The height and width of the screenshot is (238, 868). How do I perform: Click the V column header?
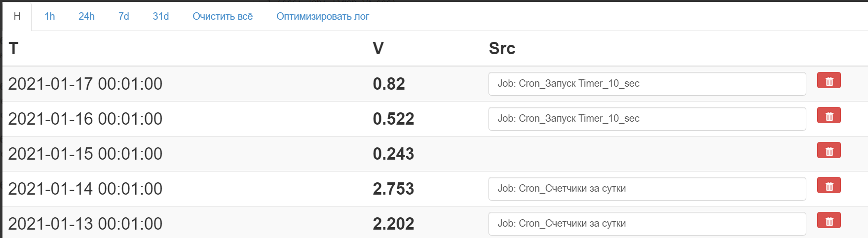pos(378,48)
